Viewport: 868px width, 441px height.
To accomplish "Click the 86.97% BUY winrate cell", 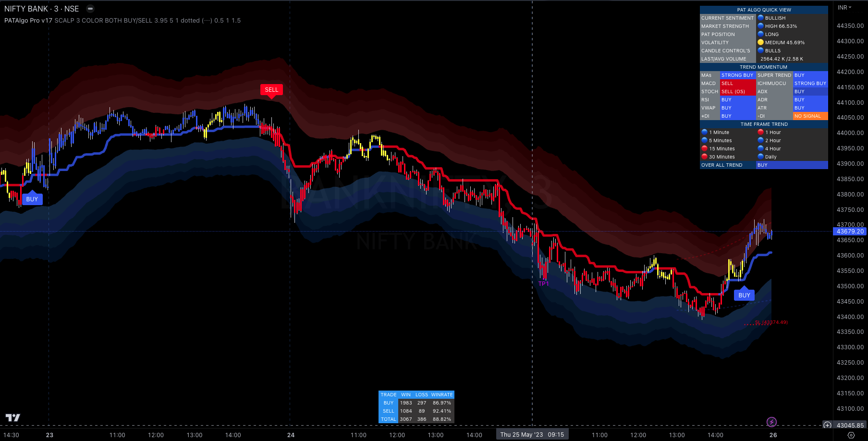I will (x=442, y=403).
